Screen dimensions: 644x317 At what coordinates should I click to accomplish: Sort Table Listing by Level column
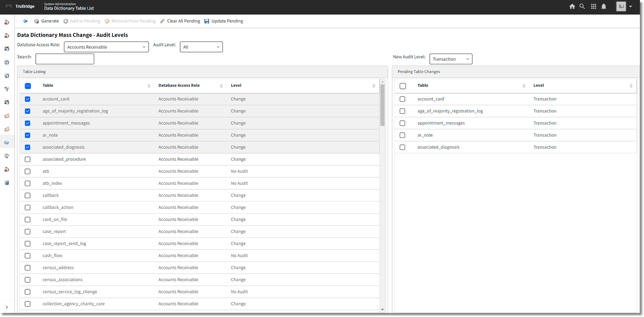[x=374, y=86]
